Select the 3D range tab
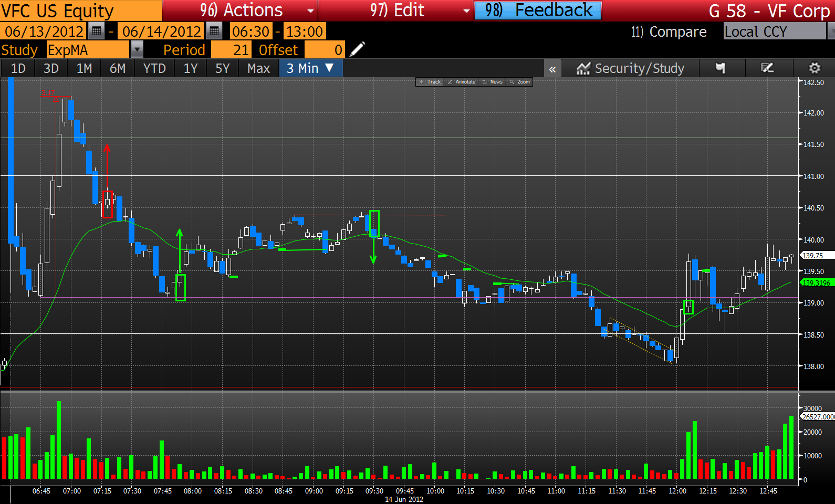 pyautogui.click(x=51, y=68)
